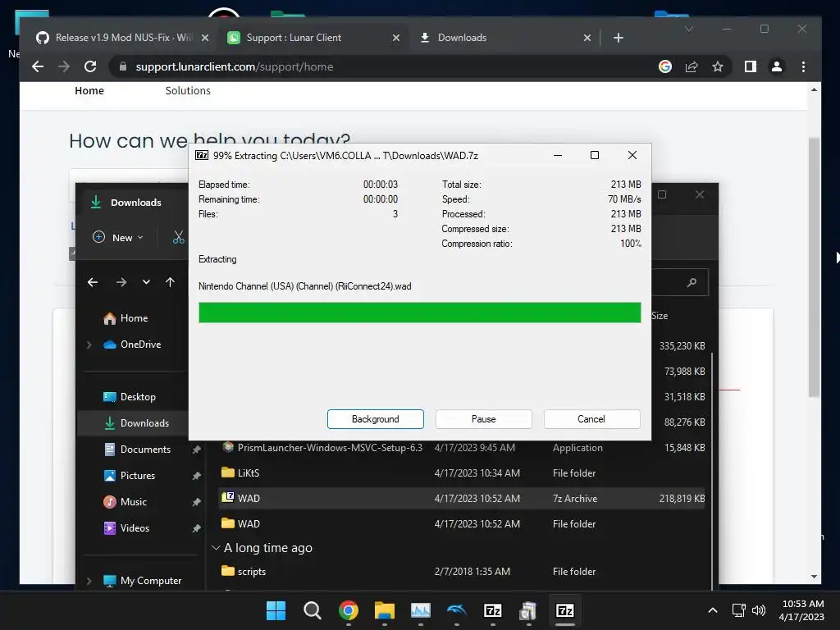Select Home in Explorer sidebar

point(134,318)
